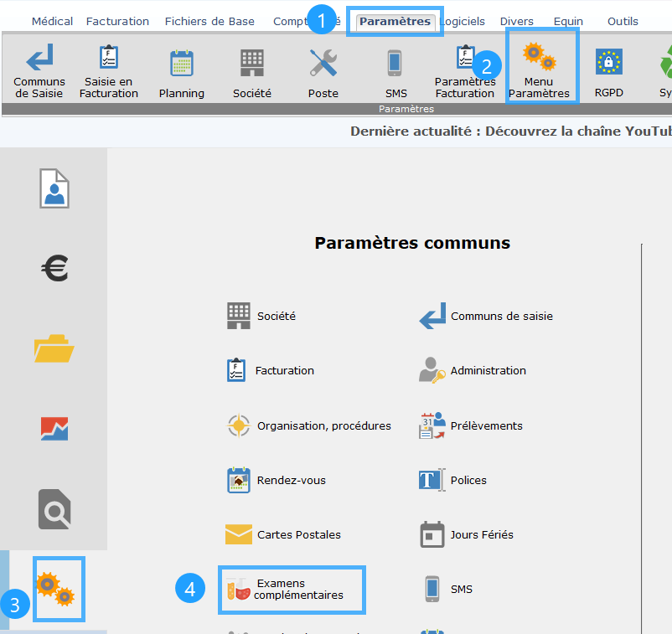Open Société in Paramètres communs
This screenshot has height=634, width=672.
[261, 316]
